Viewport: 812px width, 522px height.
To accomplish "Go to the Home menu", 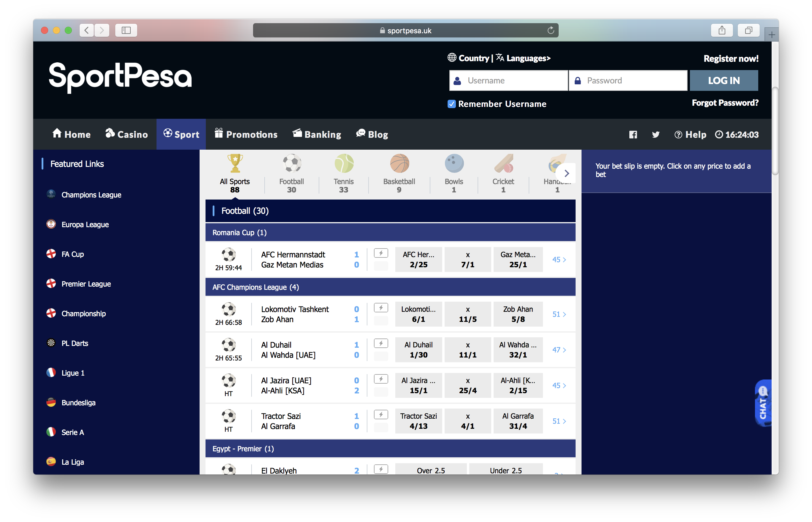I will point(71,134).
